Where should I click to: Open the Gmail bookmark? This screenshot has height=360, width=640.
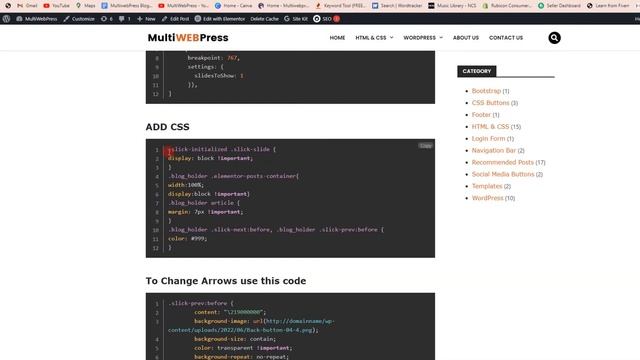point(27,6)
